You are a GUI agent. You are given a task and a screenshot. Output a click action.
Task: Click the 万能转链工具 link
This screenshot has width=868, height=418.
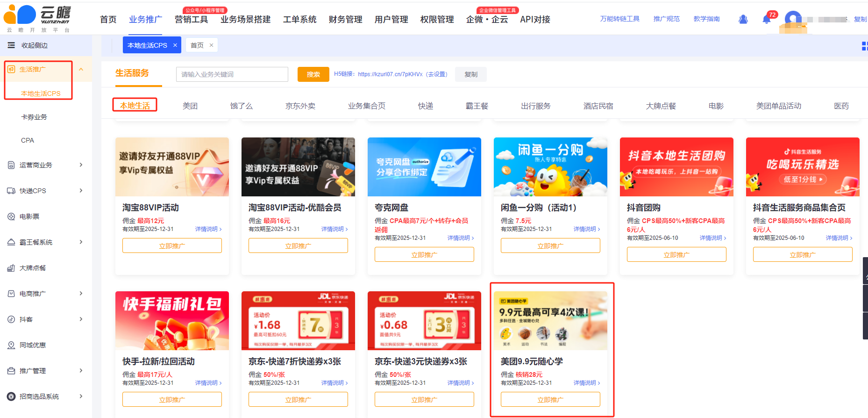pyautogui.click(x=620, y=19)
